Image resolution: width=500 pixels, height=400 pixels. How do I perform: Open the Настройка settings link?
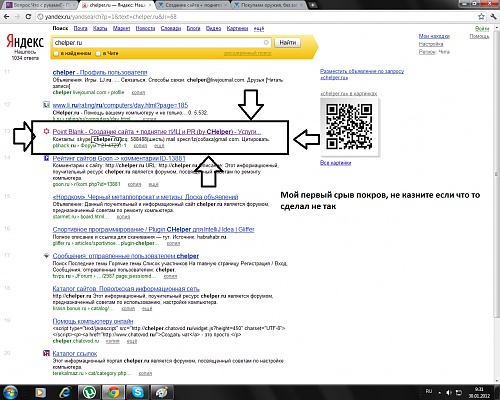(431, 44)
